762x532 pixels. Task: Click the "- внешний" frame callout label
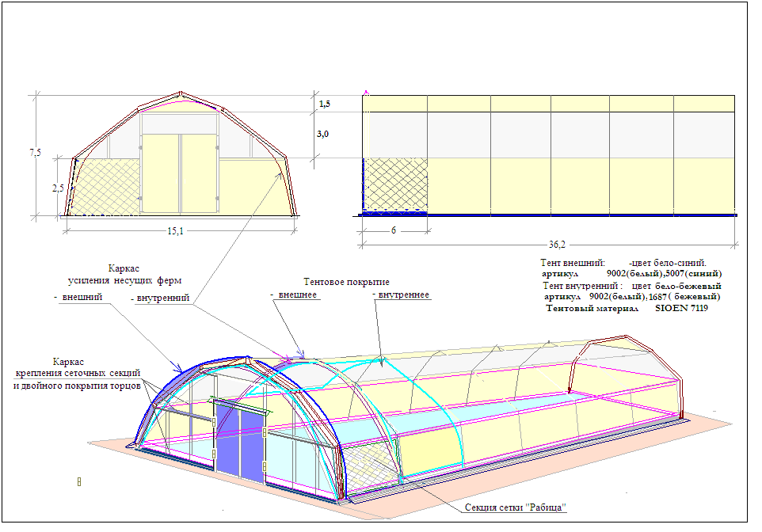78,298
